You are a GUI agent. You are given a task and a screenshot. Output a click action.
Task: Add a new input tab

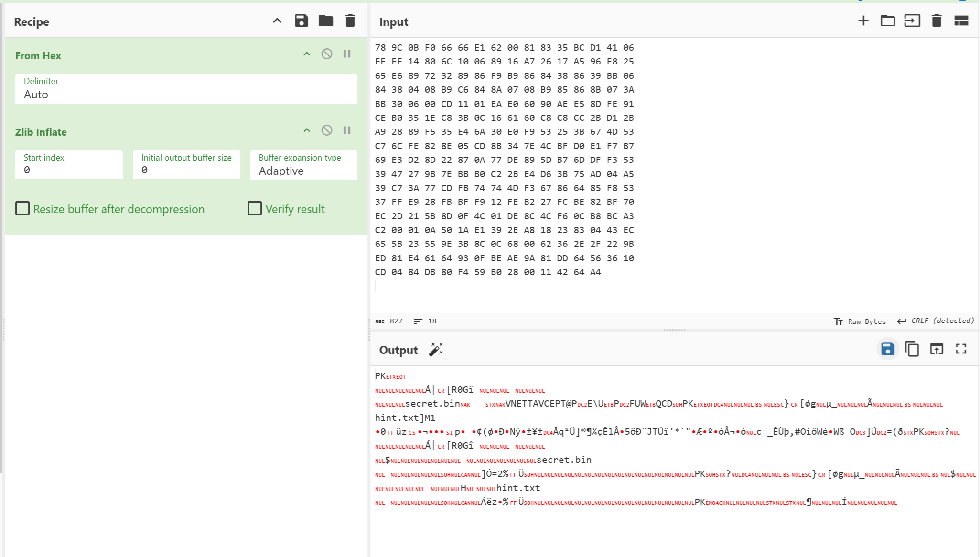(x=863, y=21)
